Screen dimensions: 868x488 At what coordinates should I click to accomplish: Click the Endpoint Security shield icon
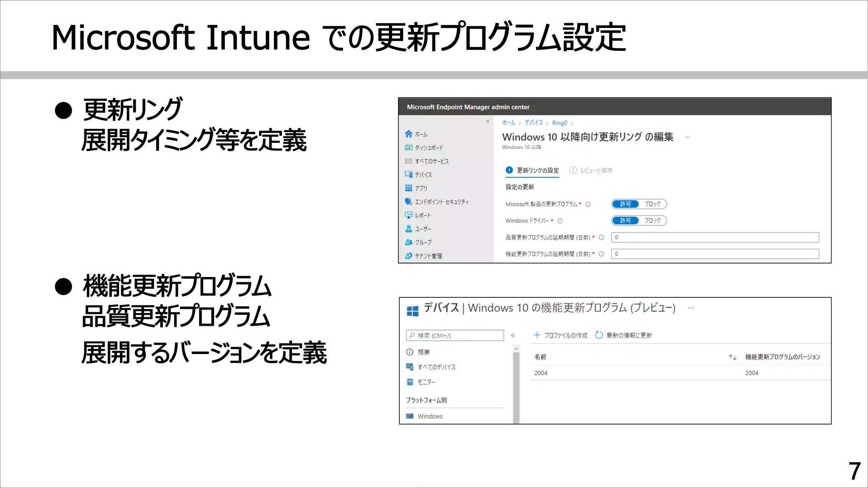coord(409,202)
